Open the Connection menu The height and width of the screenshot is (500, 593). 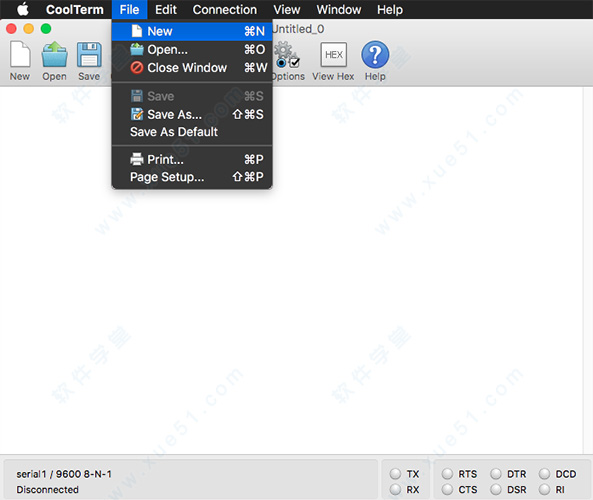coord(225,9)
